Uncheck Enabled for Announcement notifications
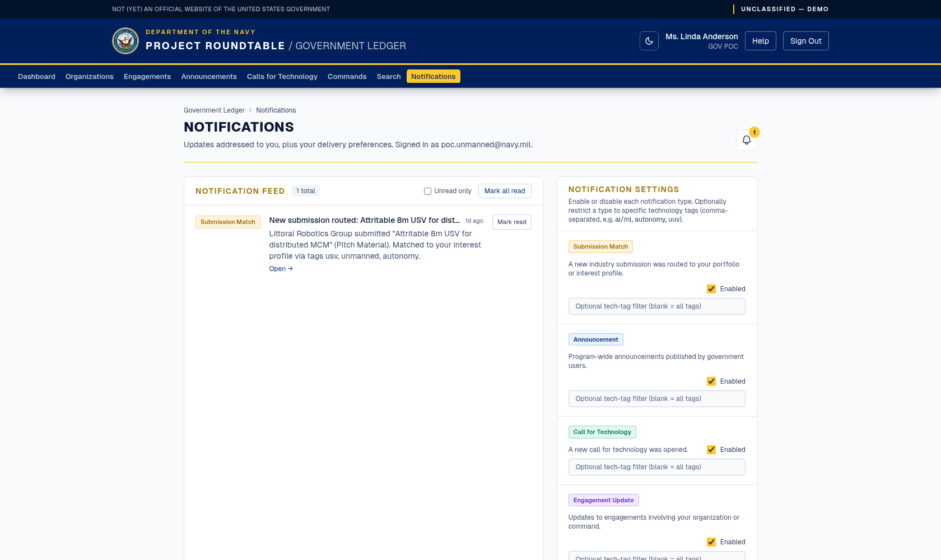Image resolution: width=941 pixels, height=560 pixels. point(711,381)
